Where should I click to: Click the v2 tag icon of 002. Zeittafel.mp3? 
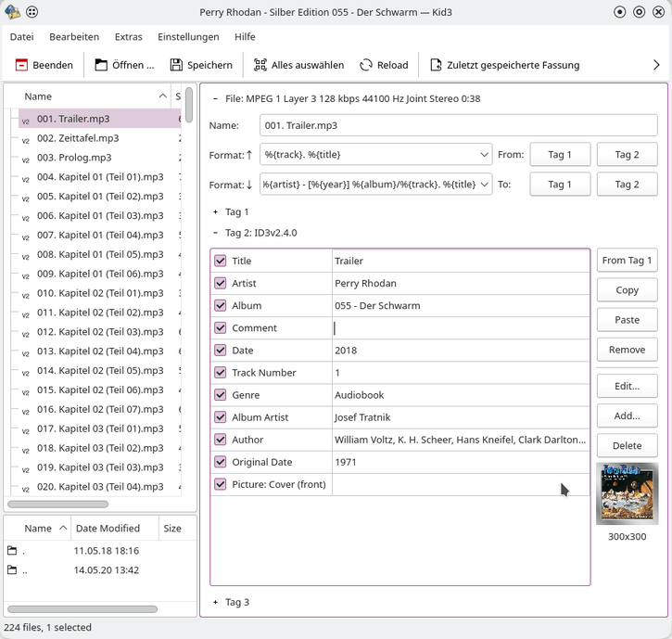pyautogui.click(x=25, y=141)
